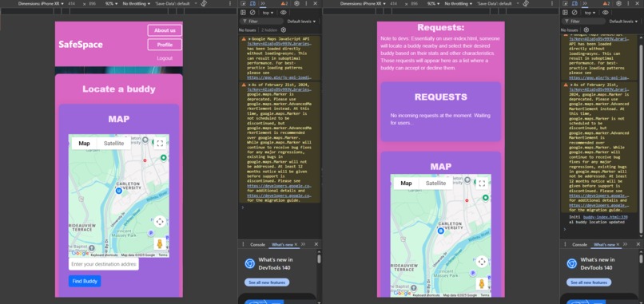The height and width of the screenshot is (304, 644).
Task: Show console sidebar in right DevTools
Action: [565, 13]
